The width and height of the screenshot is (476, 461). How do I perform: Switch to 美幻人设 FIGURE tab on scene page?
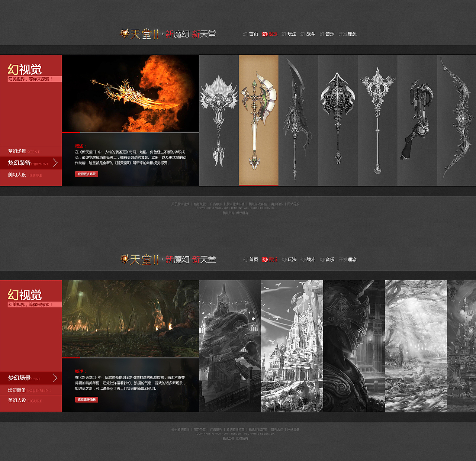(x=31, y=400)
